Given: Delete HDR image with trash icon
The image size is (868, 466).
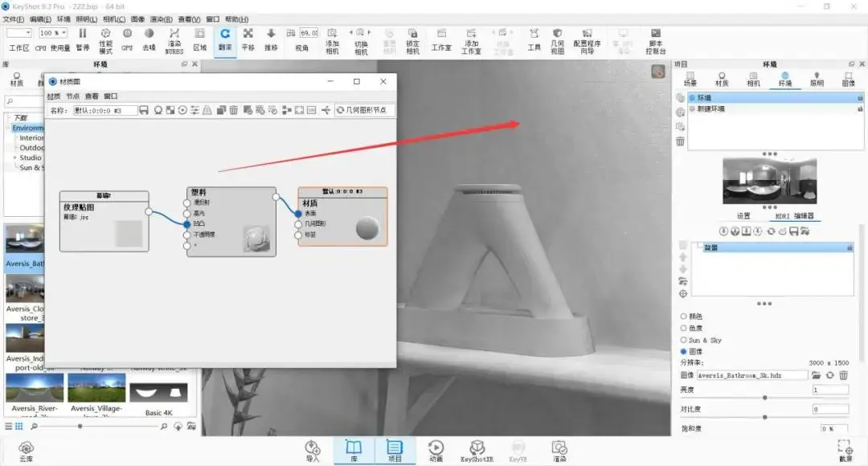Looking at the screenshot, I should coord(844,375).
